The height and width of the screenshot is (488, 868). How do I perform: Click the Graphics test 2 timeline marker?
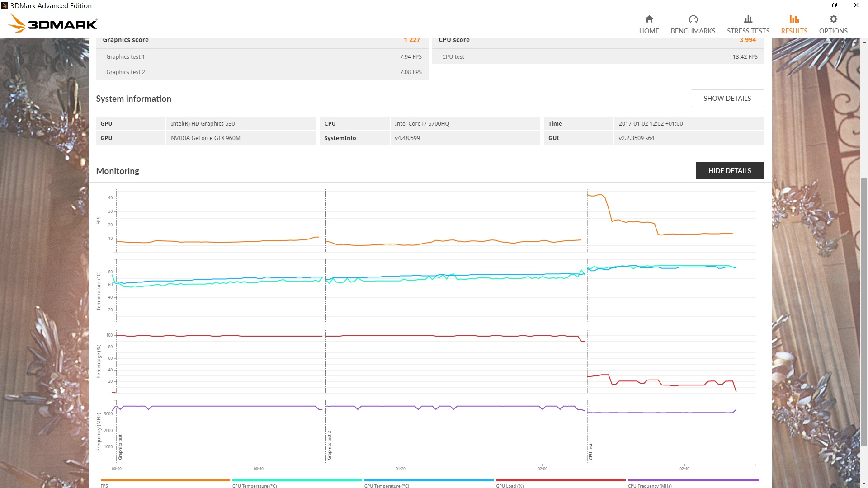(x=330, y=446)
